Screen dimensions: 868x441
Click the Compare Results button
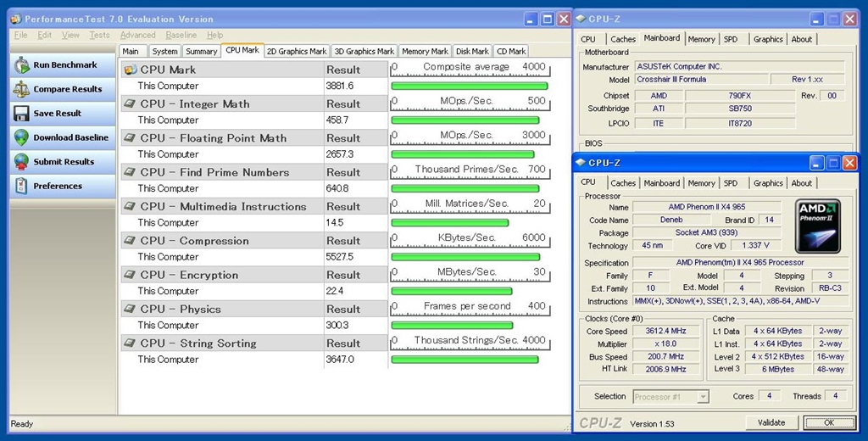pos(63,89)
